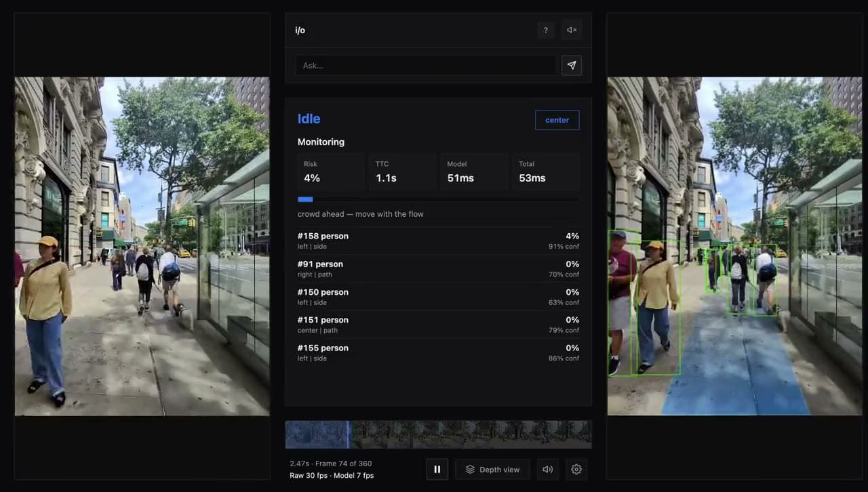Select the #150 person row

pyautogui.click(x=438, y=297)
